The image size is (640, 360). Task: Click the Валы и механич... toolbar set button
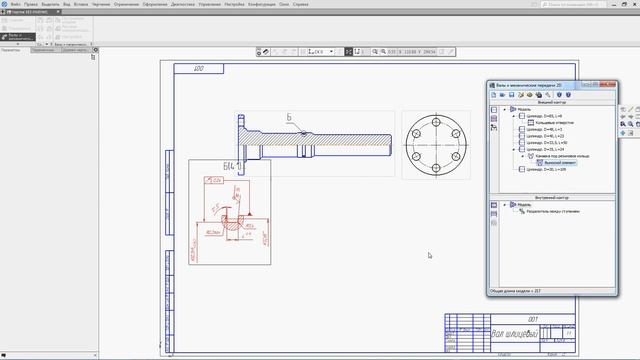(18, 37)
